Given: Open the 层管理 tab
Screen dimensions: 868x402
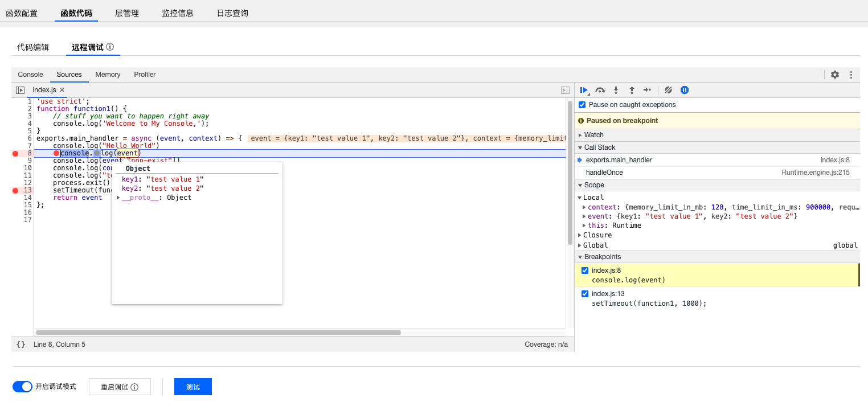Looking at the screenshot, I should pyautogui.click(x=126, y=13).
